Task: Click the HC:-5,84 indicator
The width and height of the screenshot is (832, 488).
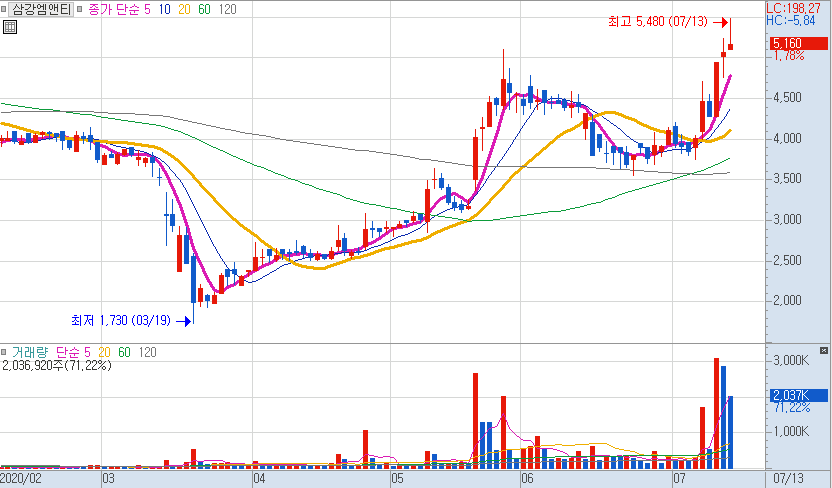Action: [791, 21]
